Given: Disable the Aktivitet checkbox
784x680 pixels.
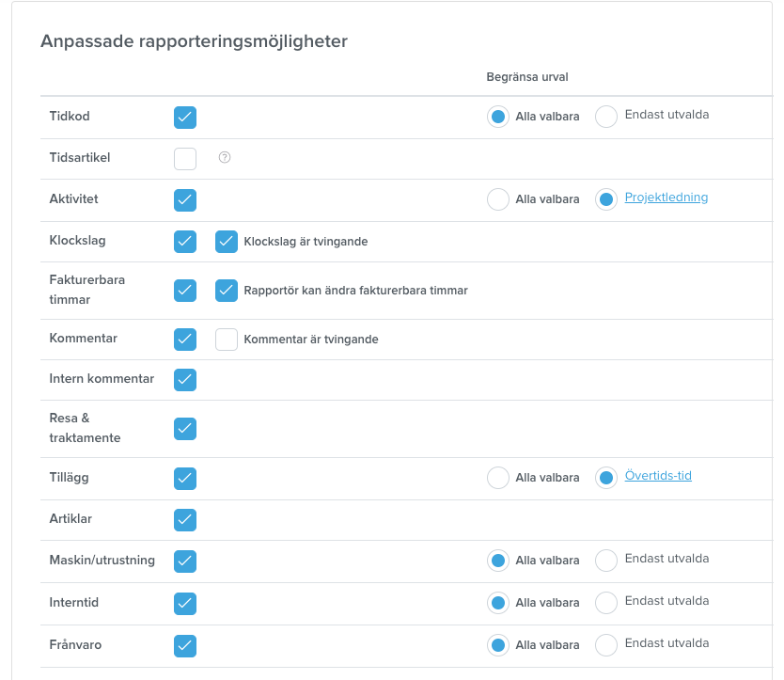Looking at the screenshot, I should (x=185, y=200).
